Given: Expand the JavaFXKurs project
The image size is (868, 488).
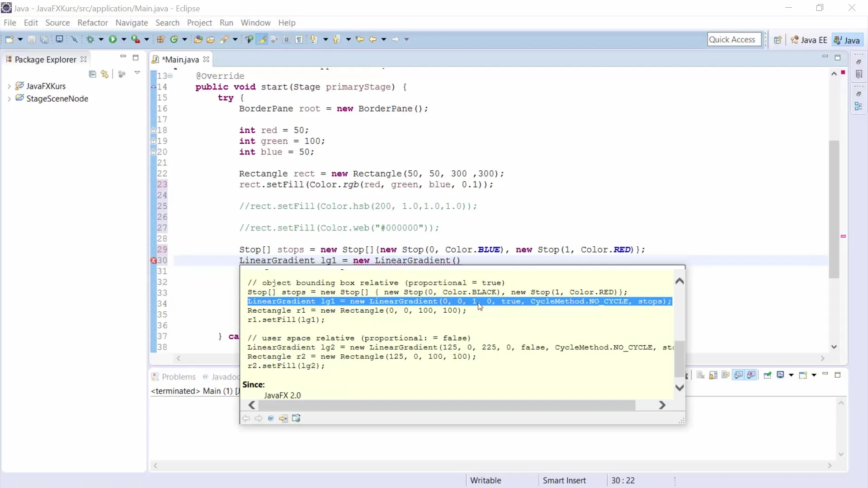Looking at the screenshot, I should (x=9, y=86).
